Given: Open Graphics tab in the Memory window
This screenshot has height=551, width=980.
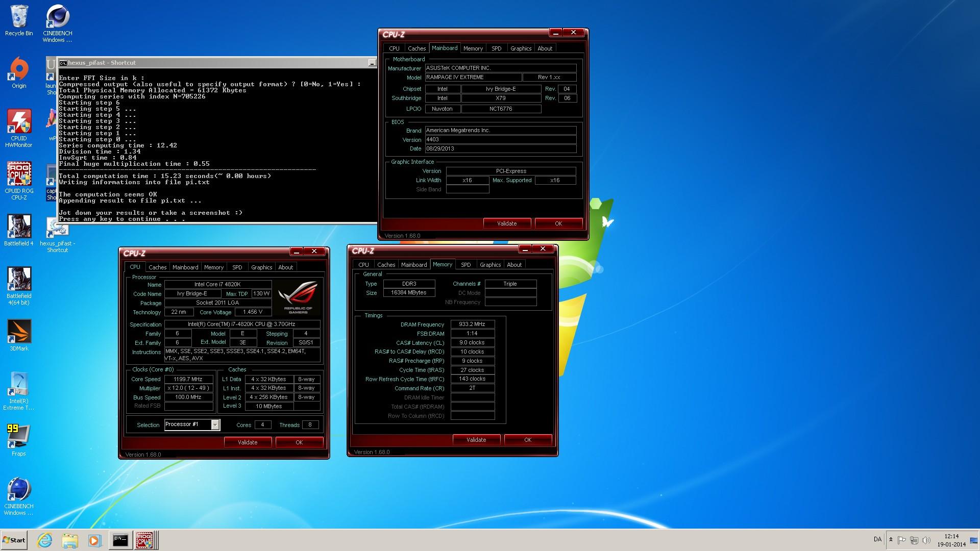Looking at the screenshot, I should [491, 265].
